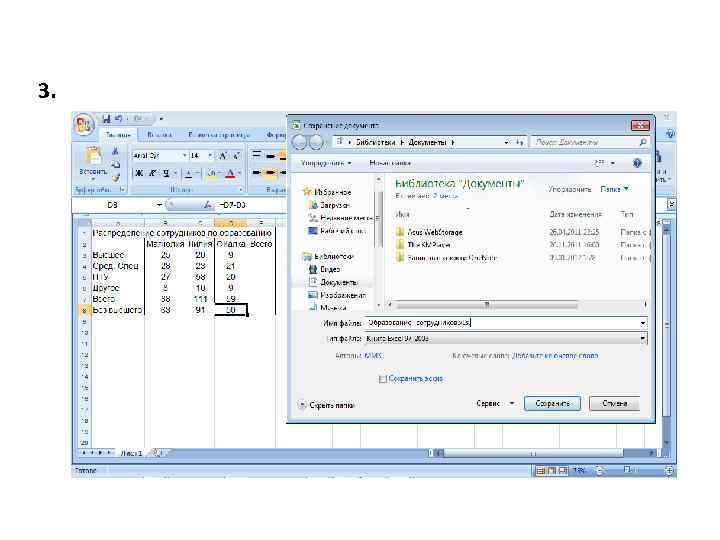Switch to the Вставка ribbon tab

(x=159, y=135)
